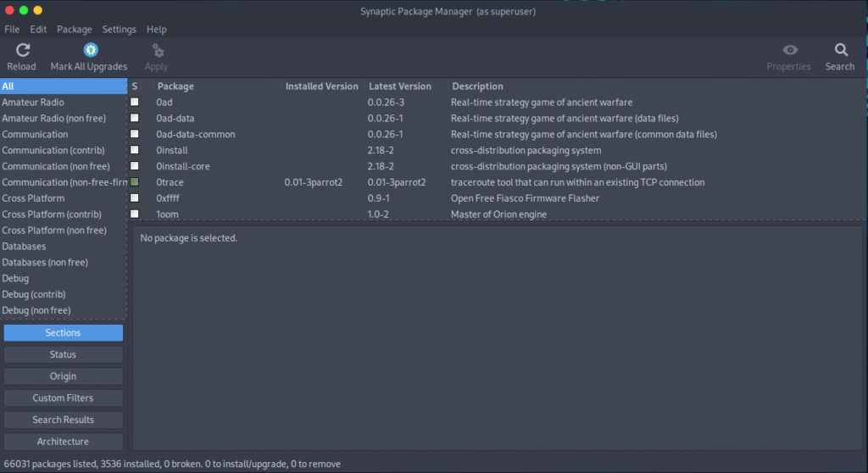Open package Properties eye icon

click(x=789, y=51)
